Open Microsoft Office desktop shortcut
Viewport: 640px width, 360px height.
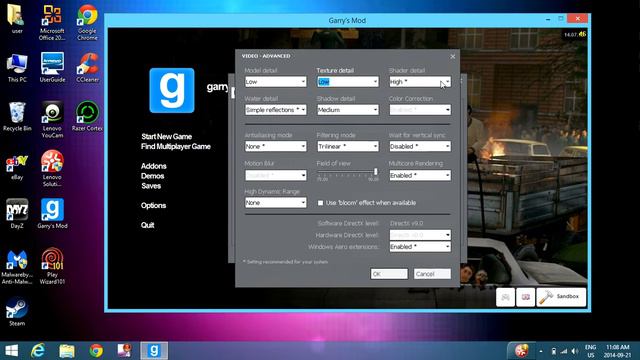coord(52,22)
